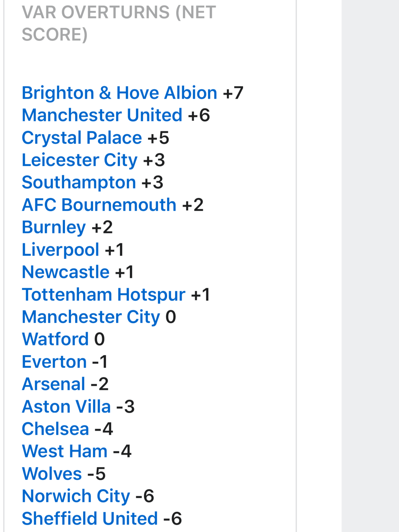
Task: Open the Brighton & Hove Albion link
Action: coord(119,93)
